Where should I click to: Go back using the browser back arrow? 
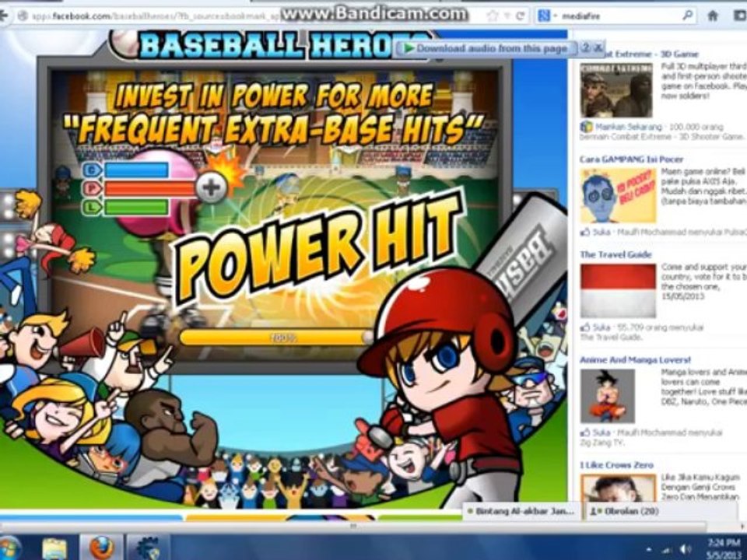(4, 16)
